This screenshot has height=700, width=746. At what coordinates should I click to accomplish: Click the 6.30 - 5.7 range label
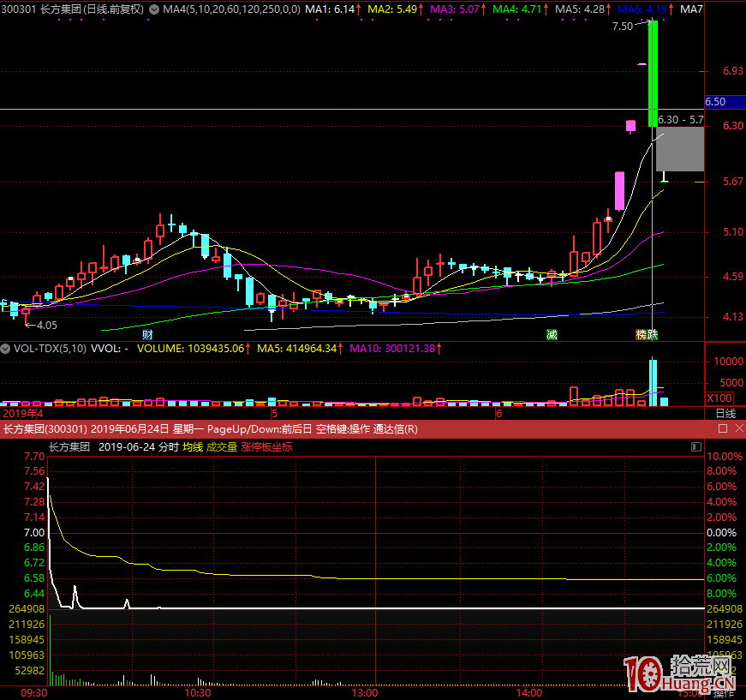tap(680, 120)
